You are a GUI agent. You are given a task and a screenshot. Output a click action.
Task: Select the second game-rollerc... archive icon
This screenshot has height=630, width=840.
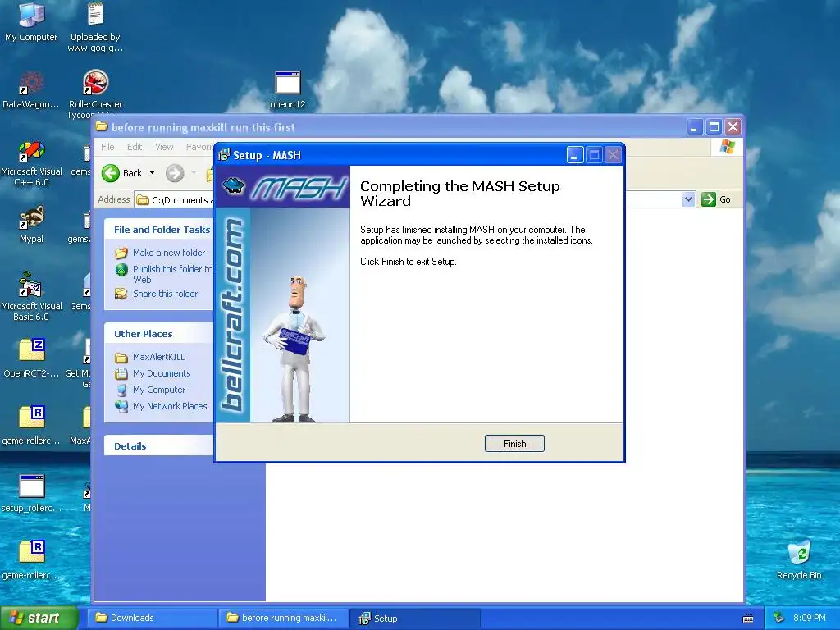(x=31, y=560)
